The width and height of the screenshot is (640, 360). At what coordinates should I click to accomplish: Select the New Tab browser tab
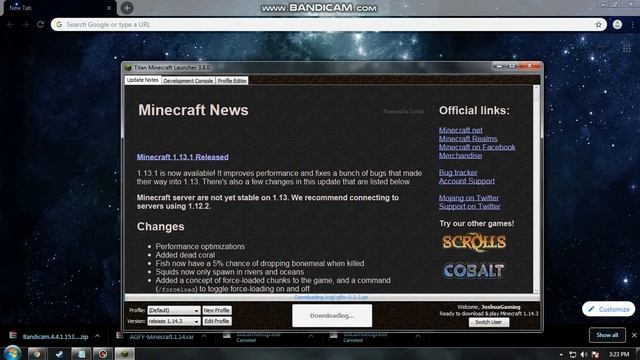57,8
